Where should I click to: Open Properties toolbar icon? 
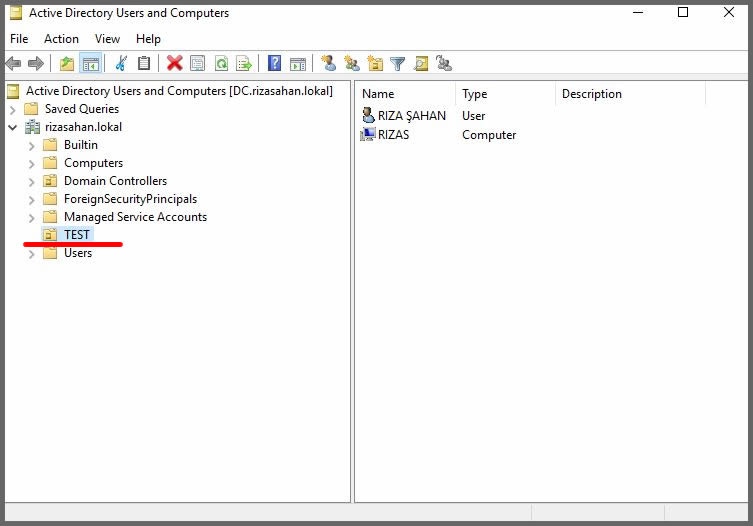[197, 63]
